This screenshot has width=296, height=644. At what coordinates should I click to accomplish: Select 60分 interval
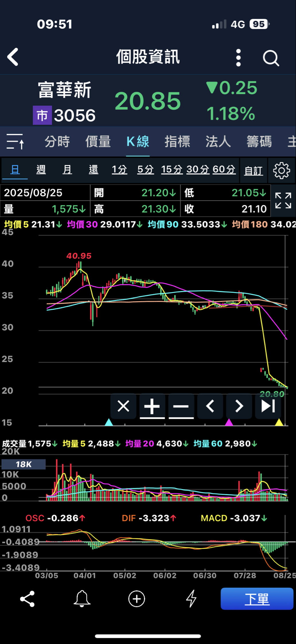(224, 169)
